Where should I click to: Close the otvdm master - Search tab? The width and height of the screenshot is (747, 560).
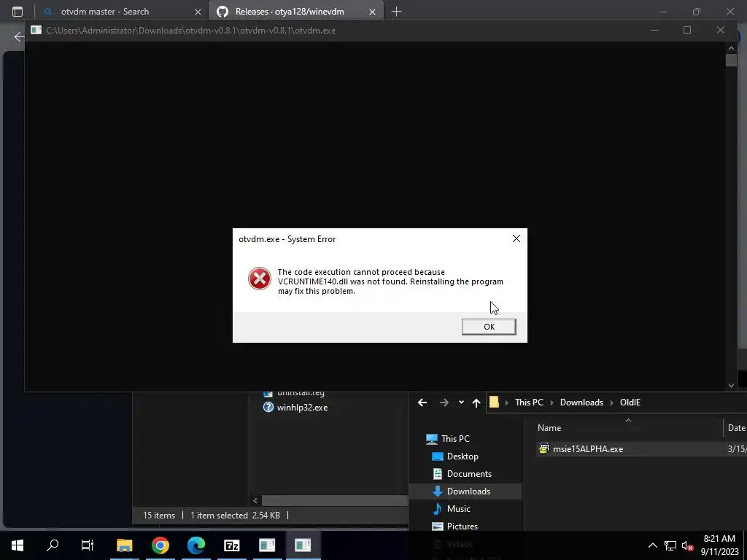coord(198,12)
